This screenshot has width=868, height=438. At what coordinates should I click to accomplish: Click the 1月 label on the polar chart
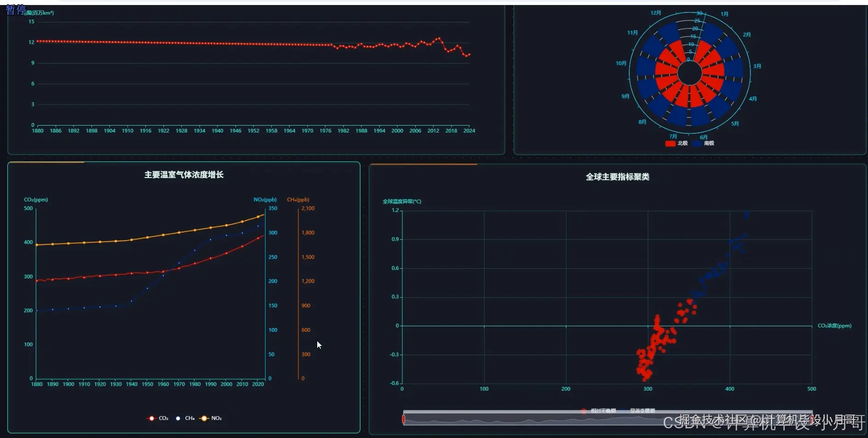[x=725, y=14]
